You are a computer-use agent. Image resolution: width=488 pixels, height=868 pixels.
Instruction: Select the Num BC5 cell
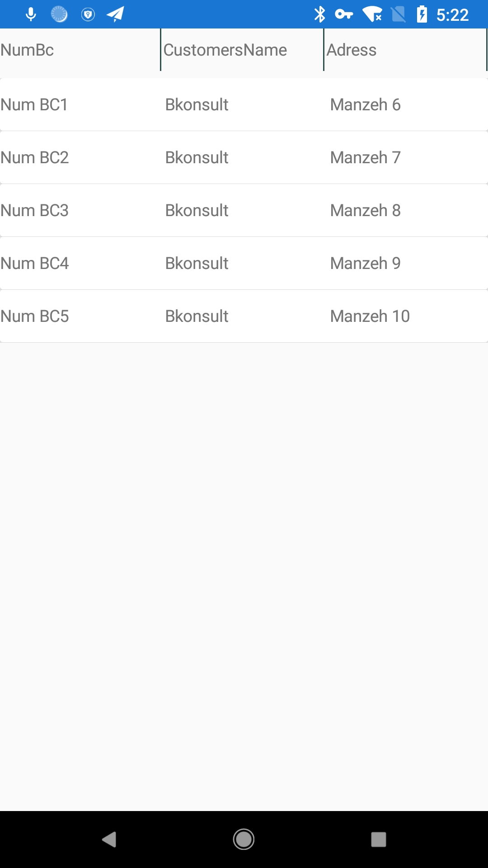click(35, 316)
